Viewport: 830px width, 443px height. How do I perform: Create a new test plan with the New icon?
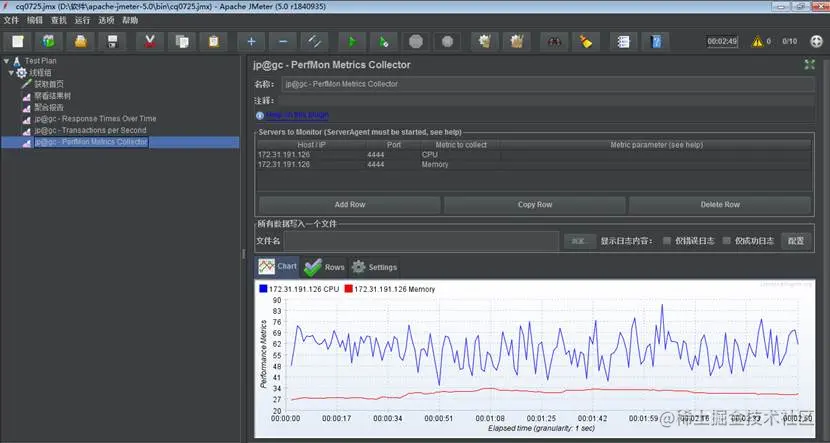(x=17, y=42)
